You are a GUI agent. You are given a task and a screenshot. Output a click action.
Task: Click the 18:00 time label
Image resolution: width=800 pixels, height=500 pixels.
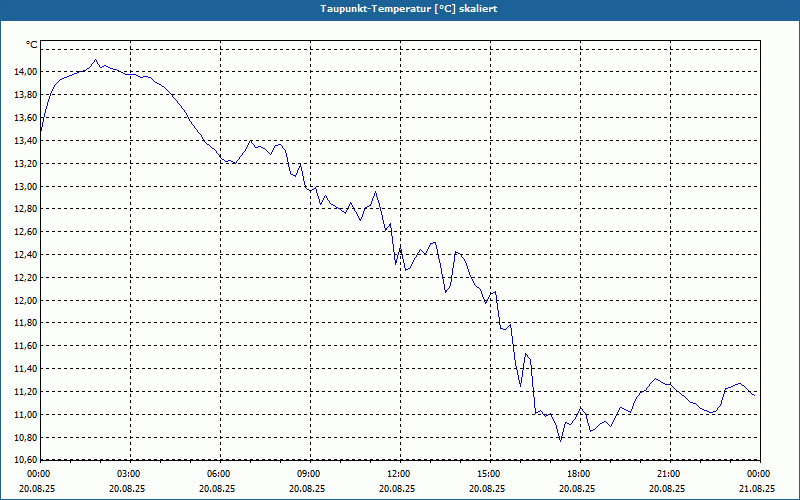(580, 474)
